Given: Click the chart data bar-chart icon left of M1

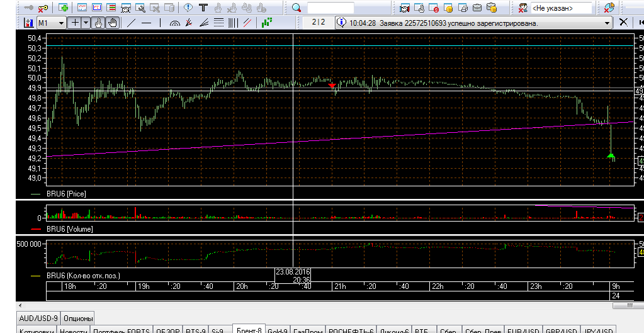Looking at the screenshot, I should click(28, 23).
